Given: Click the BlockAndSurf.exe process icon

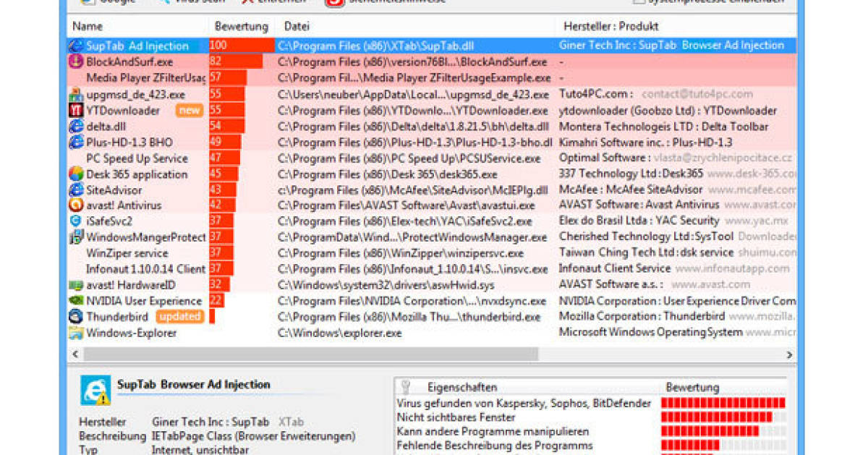Looking at the screenshot, I should coord(75,61).
